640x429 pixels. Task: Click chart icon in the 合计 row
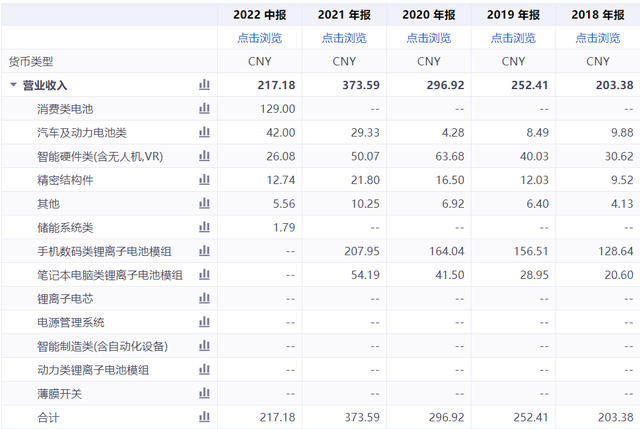(204, 417)
